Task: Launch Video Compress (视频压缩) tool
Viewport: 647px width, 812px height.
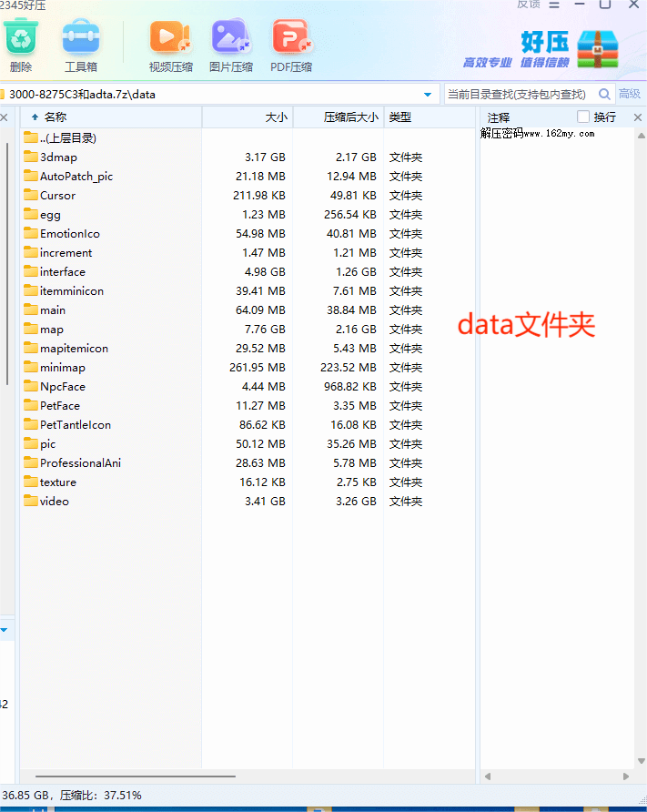Action: click(x=170, y=38)
